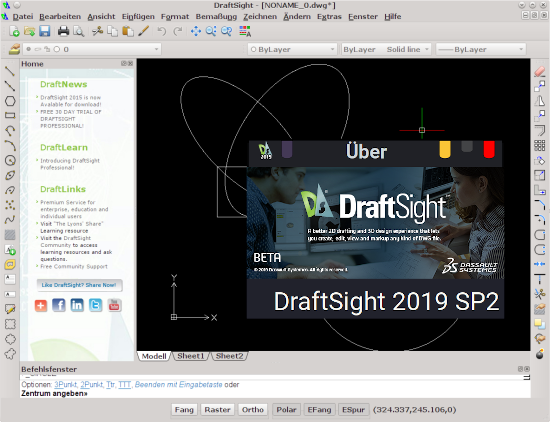Screen dimensions: 550x422
Task: Select the Property Painter brush icon
Action: pyautogui.click(x=143, y=32)
